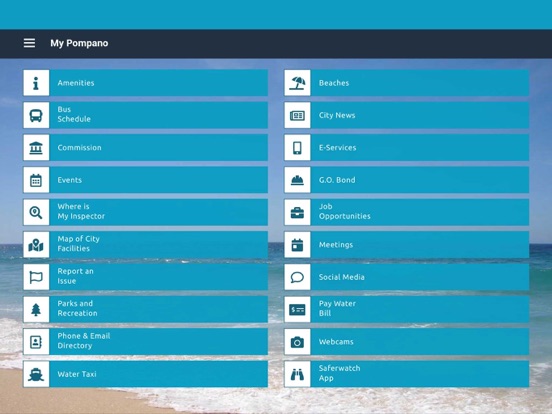This screenshot has width=552, height=414.
Task: Launch the Saferwatch App entry
Action: (407, 374)
